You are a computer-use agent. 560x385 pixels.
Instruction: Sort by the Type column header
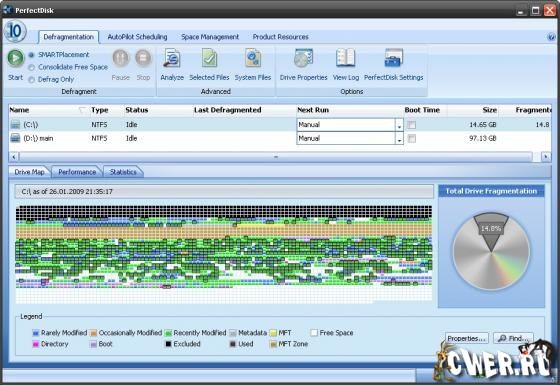pyautogui.click(x=100, y=110)
